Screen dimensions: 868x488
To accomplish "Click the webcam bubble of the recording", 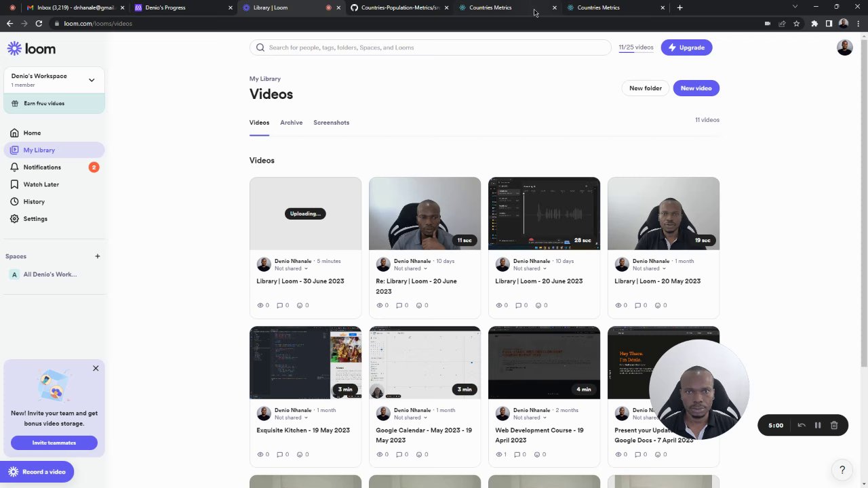I will [x=698, y=390].
